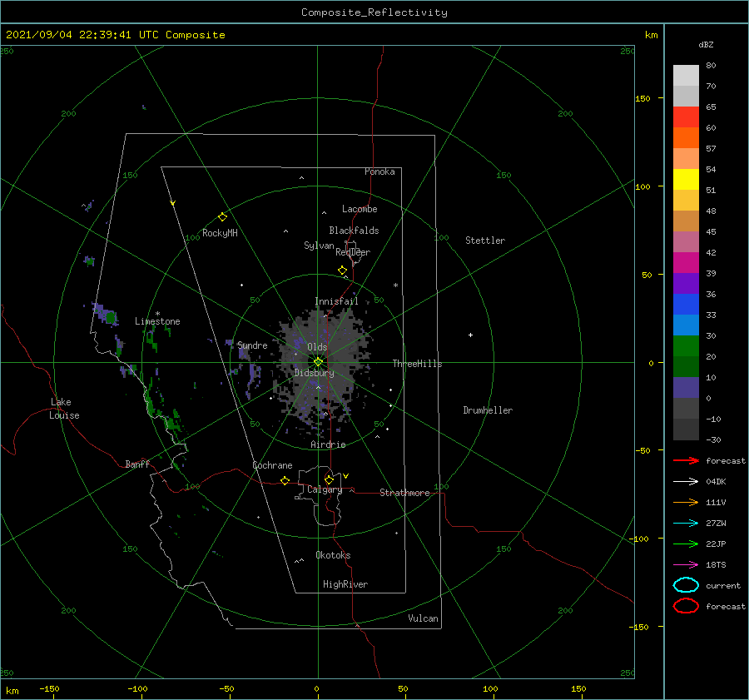Click the 2021/09/04 22:39:41 UTC timestamp
749x700 pixels.
tap(116, 35)
